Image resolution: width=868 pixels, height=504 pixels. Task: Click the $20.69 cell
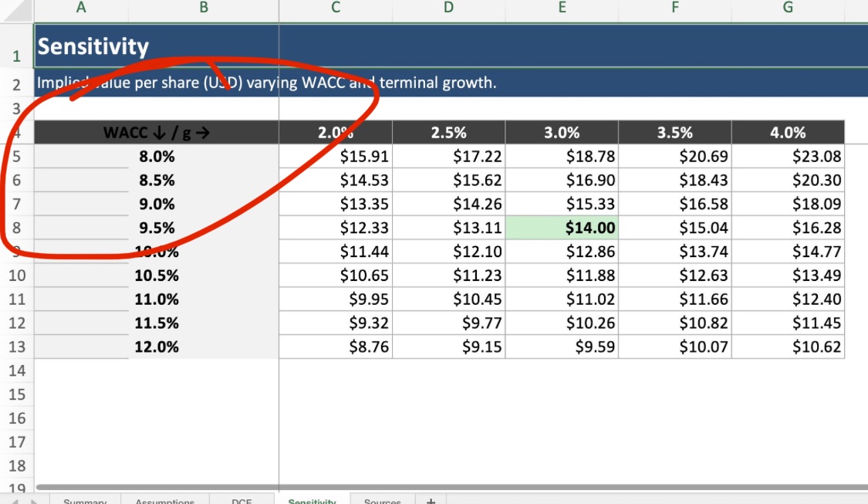click(675, 156)
